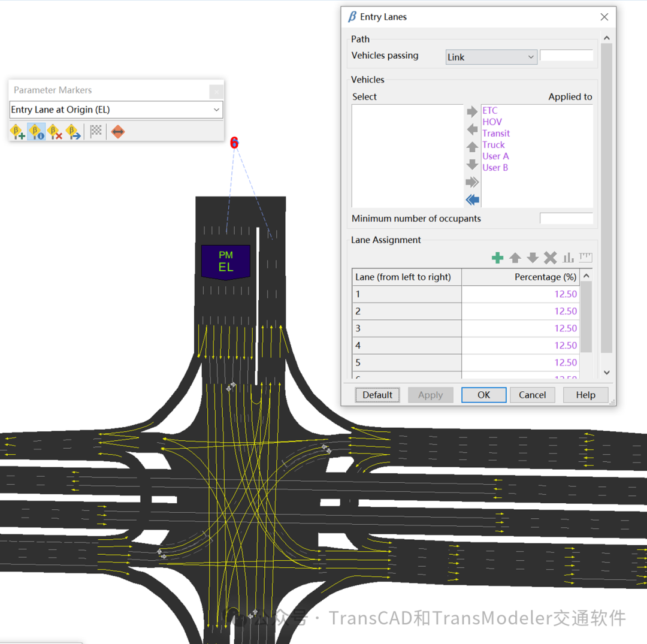
Task: Close the Entry Lanes dialog
Action: [x=604, y=17]
